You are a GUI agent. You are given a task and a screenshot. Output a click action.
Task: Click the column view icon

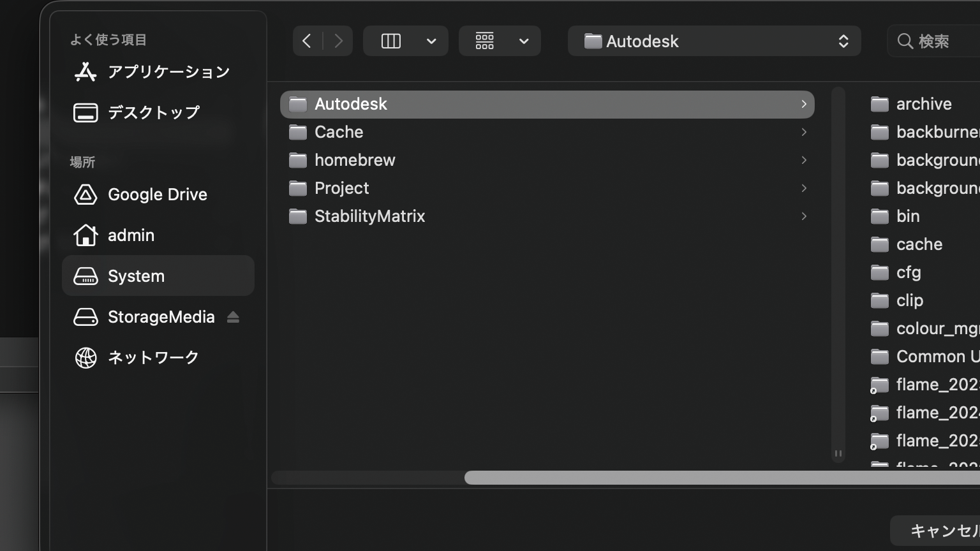coord(390,41)
